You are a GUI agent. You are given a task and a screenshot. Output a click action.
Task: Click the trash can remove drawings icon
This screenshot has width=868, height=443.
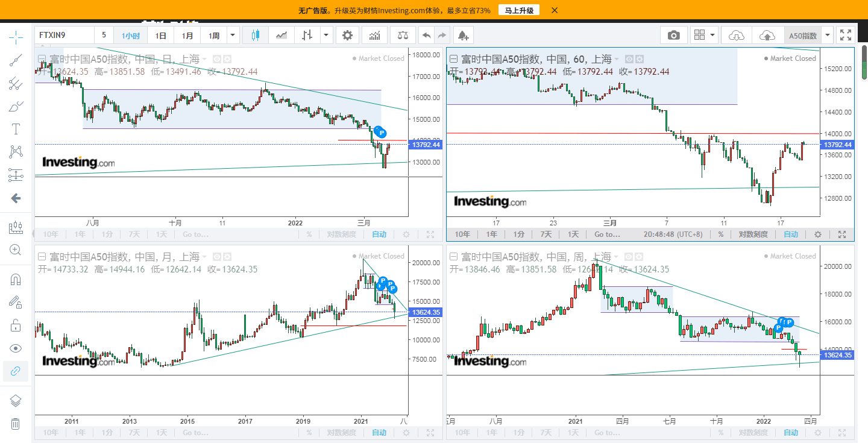(x=16, y=424)
